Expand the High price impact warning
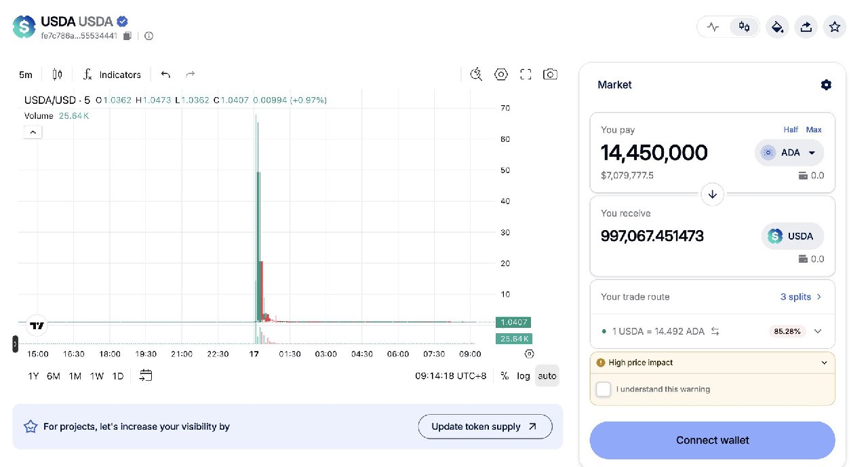 click(824, 362)
